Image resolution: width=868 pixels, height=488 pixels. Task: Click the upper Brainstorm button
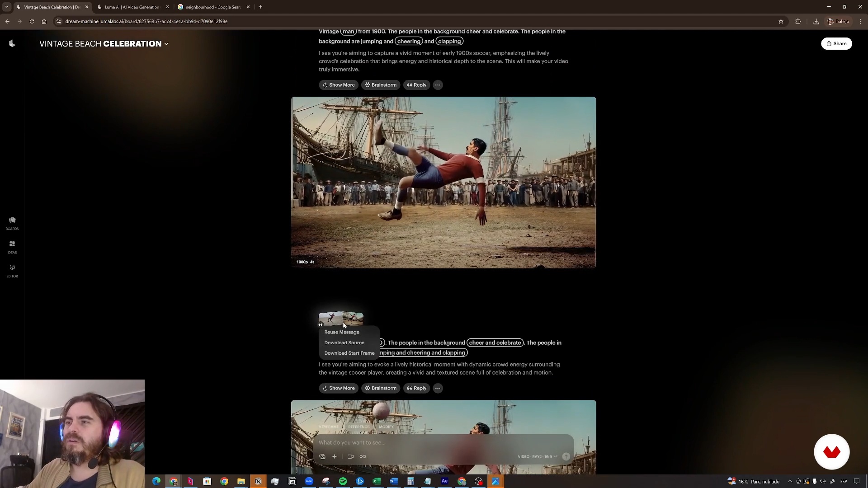click(x=381, y=85)
